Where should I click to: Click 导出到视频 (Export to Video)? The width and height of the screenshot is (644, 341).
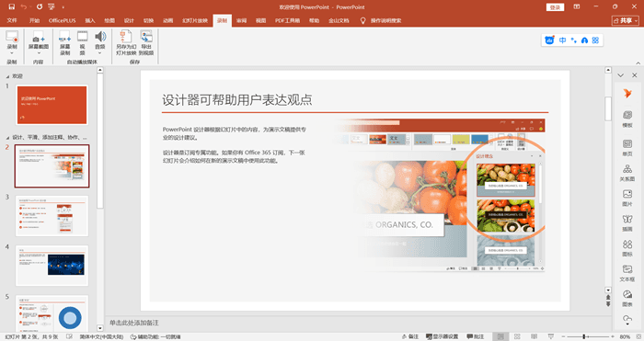(x=146, y=42)
